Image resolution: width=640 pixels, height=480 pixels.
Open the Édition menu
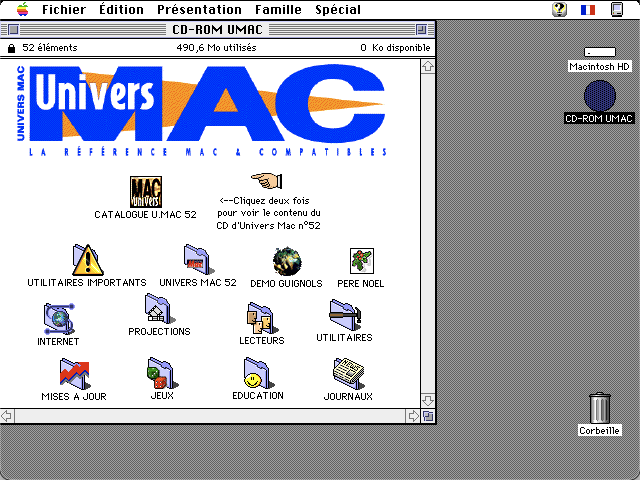tap(121, 9)
